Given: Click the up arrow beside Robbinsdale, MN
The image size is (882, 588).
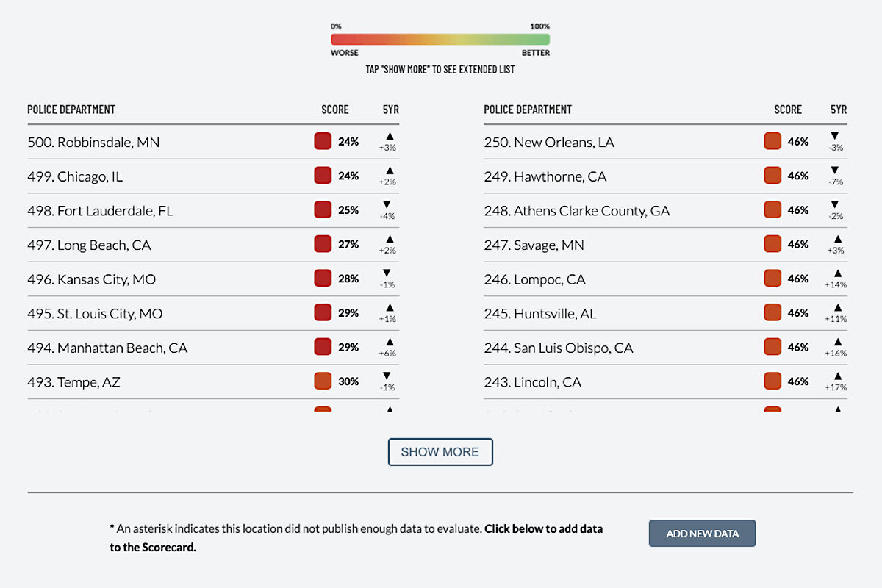Looking at the screenshot, I should click(x=390, y=136).
